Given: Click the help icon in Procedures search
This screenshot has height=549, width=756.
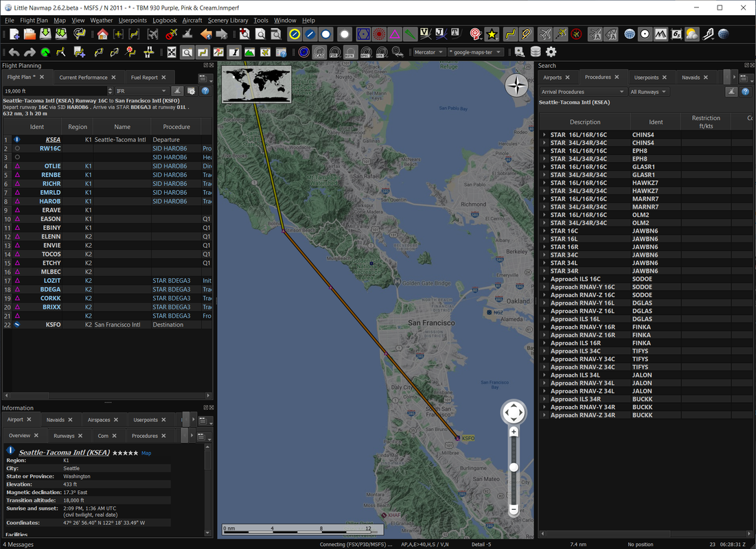Looking at the screenshot, I should click(x=746, y=91).
